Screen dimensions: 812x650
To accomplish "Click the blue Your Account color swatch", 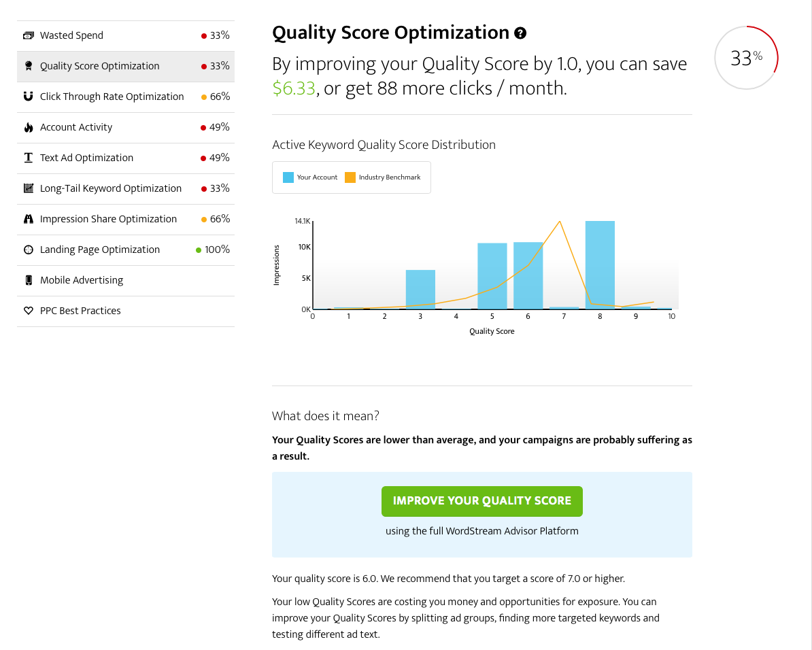I will [288, 177].
